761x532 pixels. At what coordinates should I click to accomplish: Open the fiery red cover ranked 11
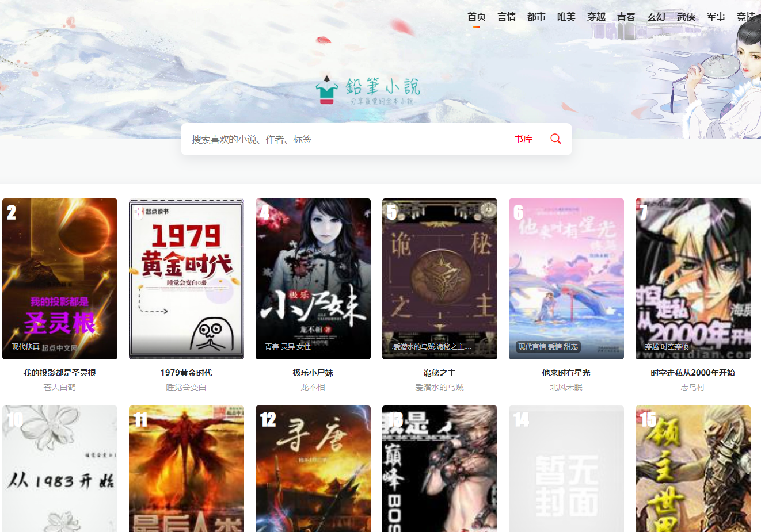click(x=187, y=469)
